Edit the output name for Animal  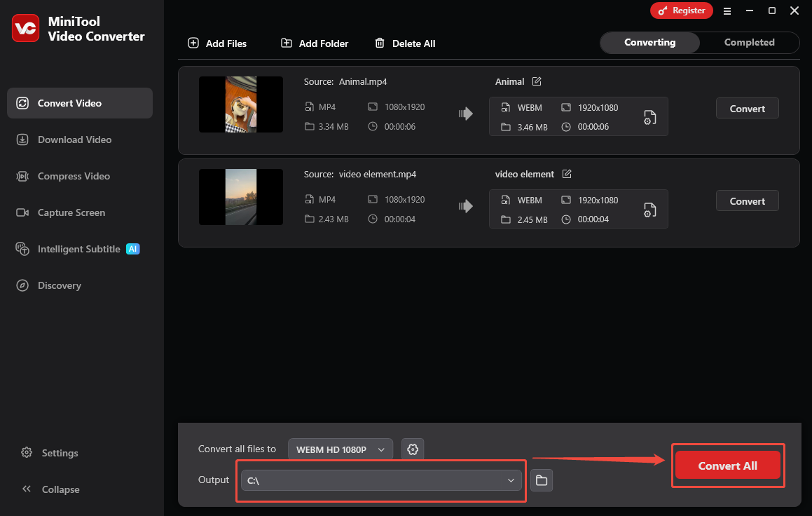pyautogui.click(x=536, y=81)
